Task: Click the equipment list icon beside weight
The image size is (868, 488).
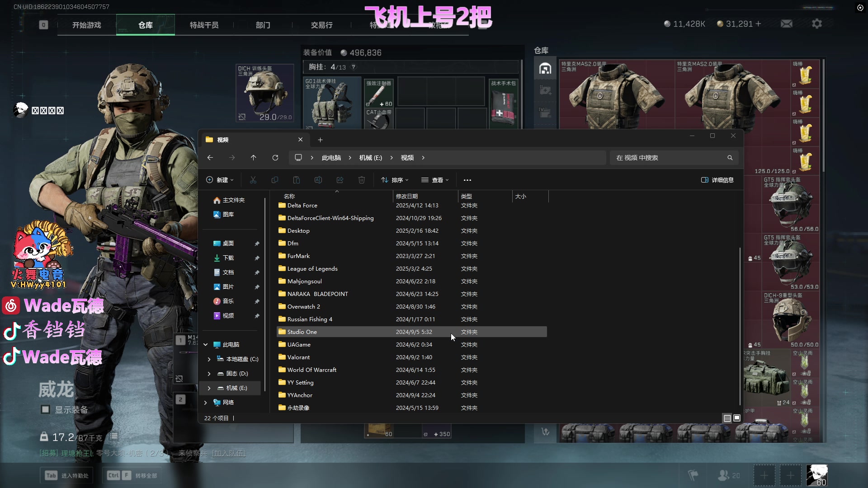Action: 113,436
